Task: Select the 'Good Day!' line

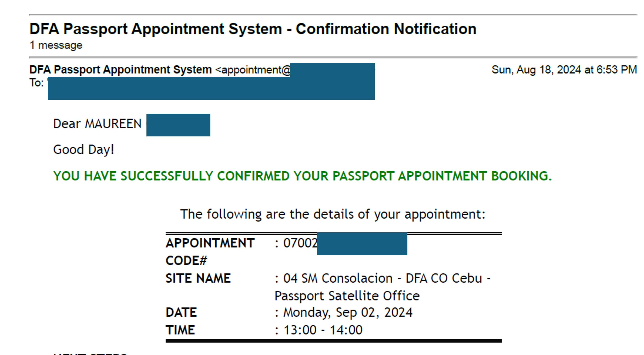Action: coord(84,150)
